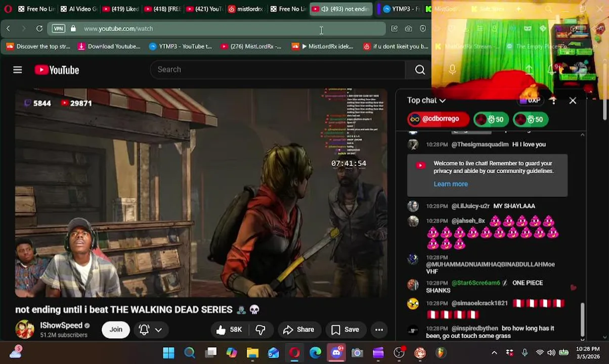
Task: Expand notification options chevron beside bell
Action: tap(158, 330)
